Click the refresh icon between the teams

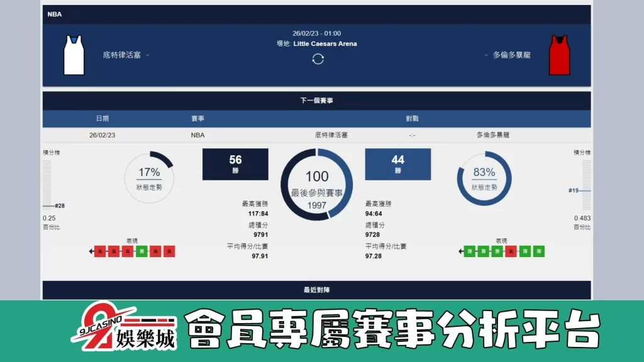(x=319, y=58)
